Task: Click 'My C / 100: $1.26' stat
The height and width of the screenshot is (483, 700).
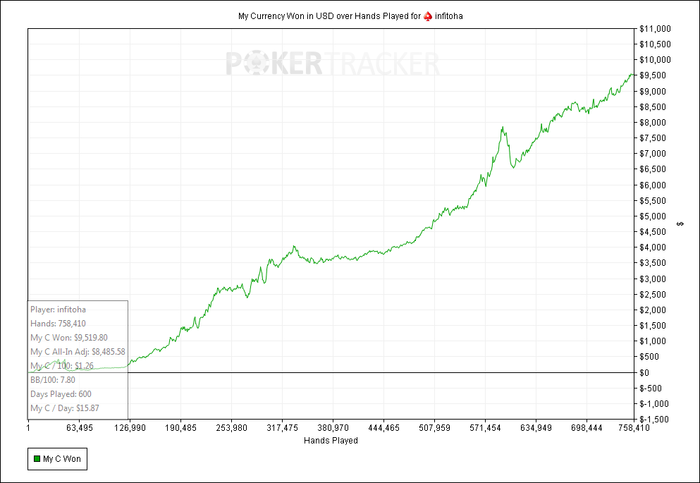Action: point(62,366)
